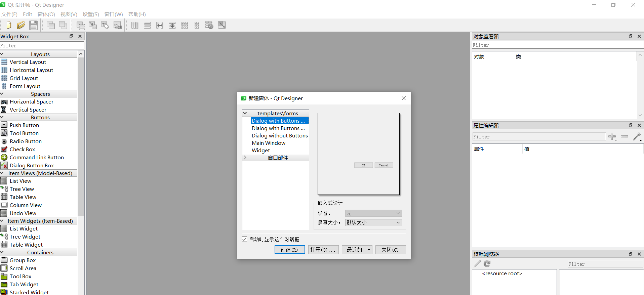This screenshot has width=644, height=295.
Task: Click the resource browser reload icon
Action: click(487, 264)
